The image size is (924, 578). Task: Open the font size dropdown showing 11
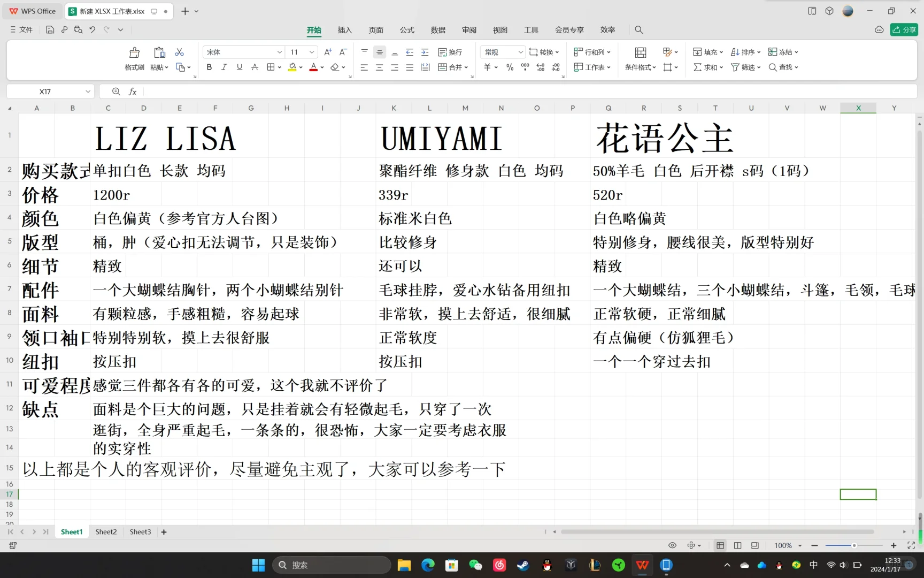pyautogui.click(x=312, y=52)
